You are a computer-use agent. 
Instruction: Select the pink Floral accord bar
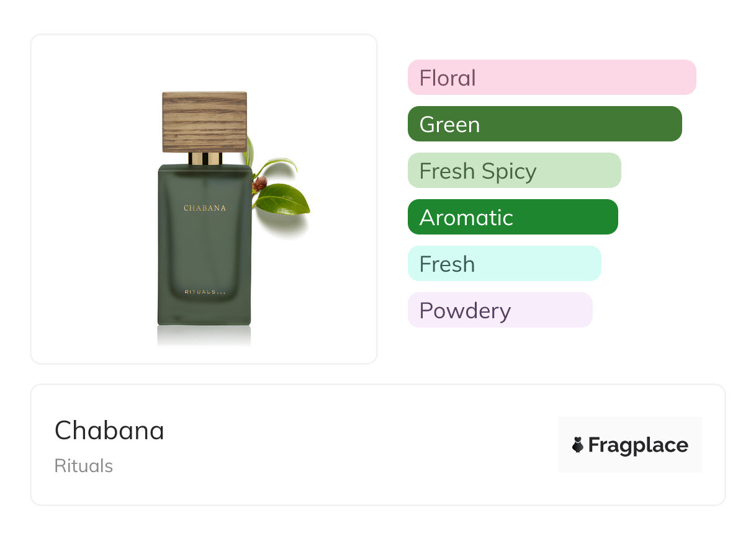(551, 78)
